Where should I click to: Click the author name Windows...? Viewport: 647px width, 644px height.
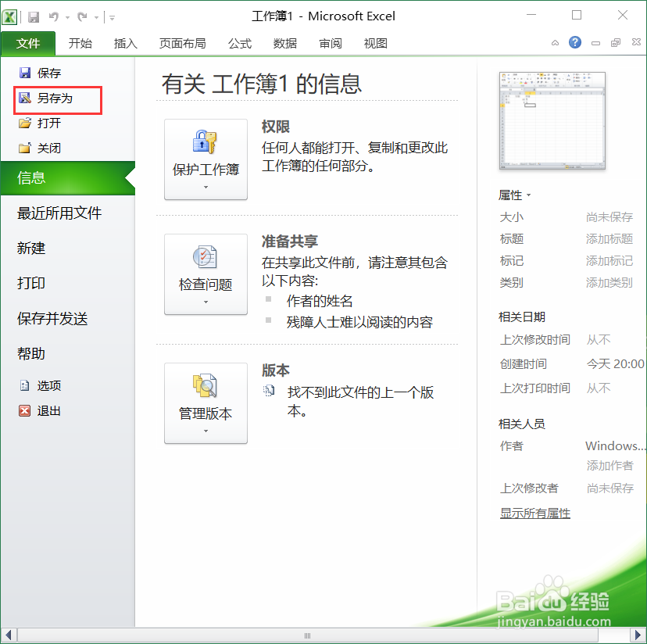[615, 445]
